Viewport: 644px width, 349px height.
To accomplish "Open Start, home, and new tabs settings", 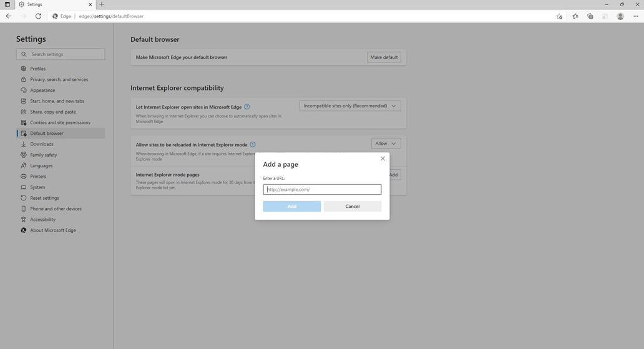I will pyautogui.click(x=61, y=101).
